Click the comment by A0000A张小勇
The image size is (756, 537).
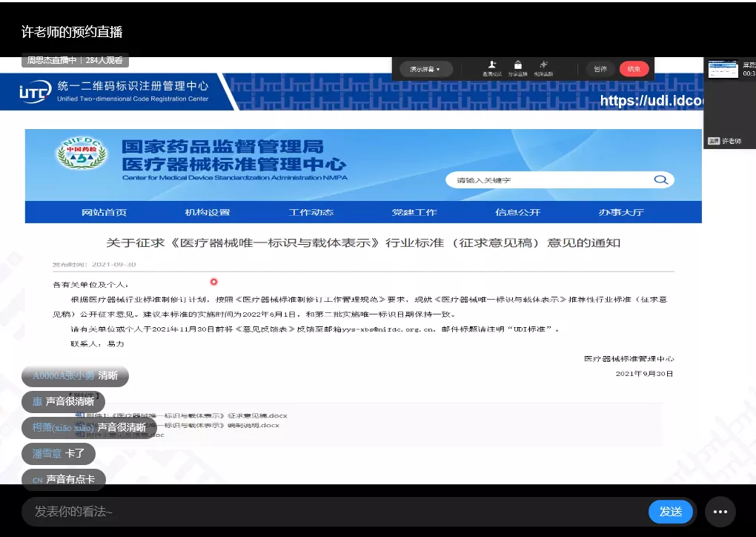[x=75, y=376]
